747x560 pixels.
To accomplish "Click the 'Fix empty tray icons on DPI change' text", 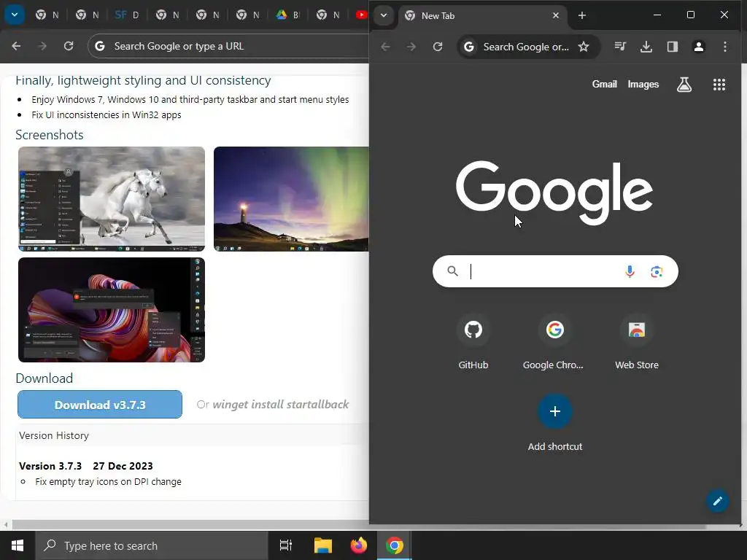I will click(108, 482).
